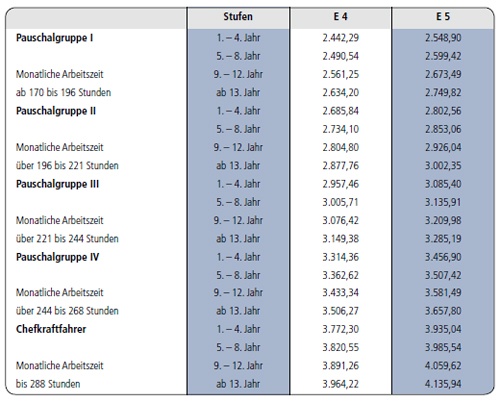Screen dimensions: 500x402
Task: Select the Chefkraftfahrer row label
Action: pos(51,329)
